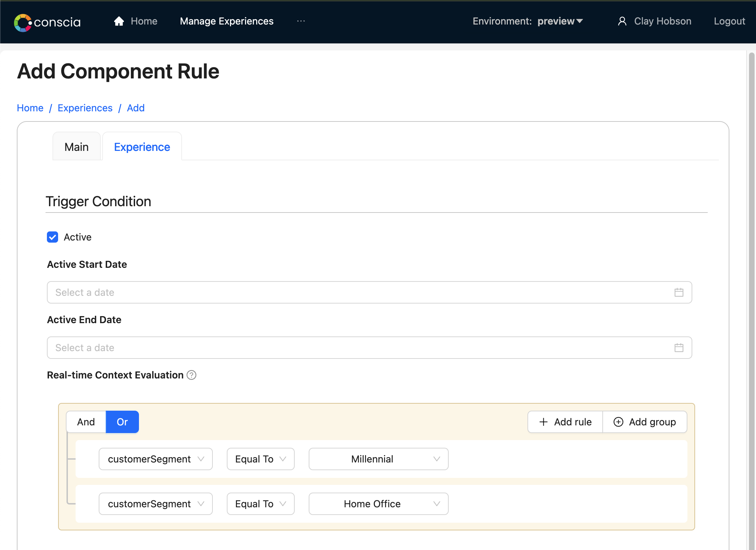Open the Manage Experiences menu

227,21
